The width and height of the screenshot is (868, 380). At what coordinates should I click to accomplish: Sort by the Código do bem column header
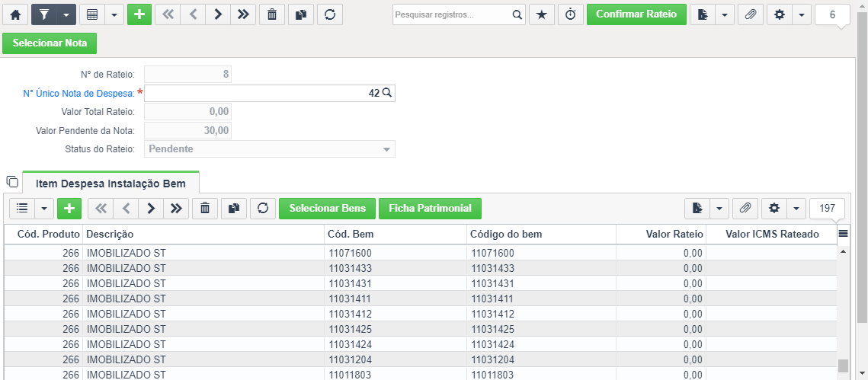pyautogui.click(x=541, y=234)
